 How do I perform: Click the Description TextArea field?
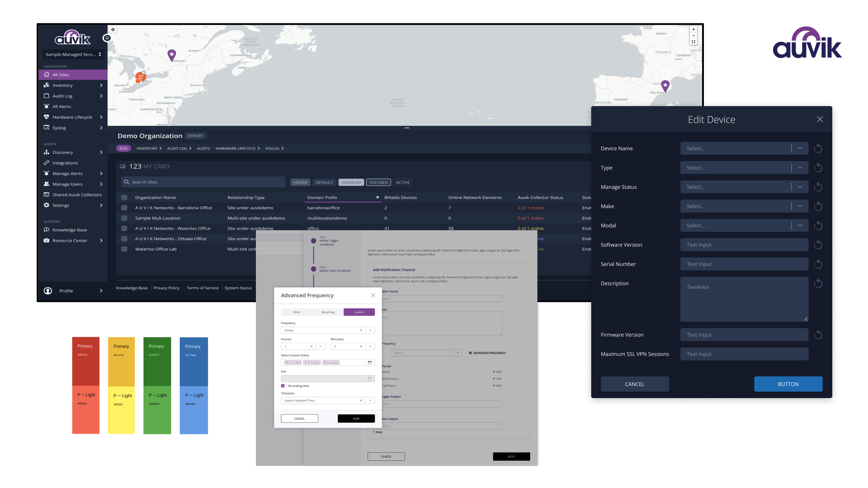point(744,299)
